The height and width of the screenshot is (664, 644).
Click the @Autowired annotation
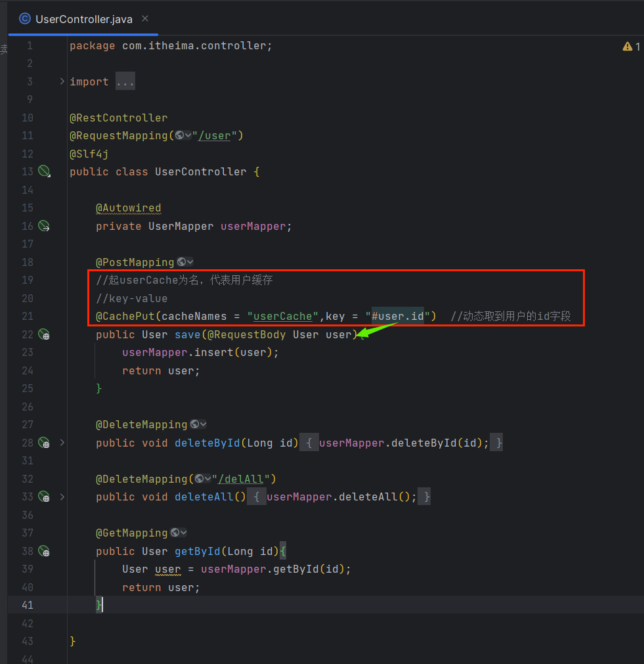[128, 208]
